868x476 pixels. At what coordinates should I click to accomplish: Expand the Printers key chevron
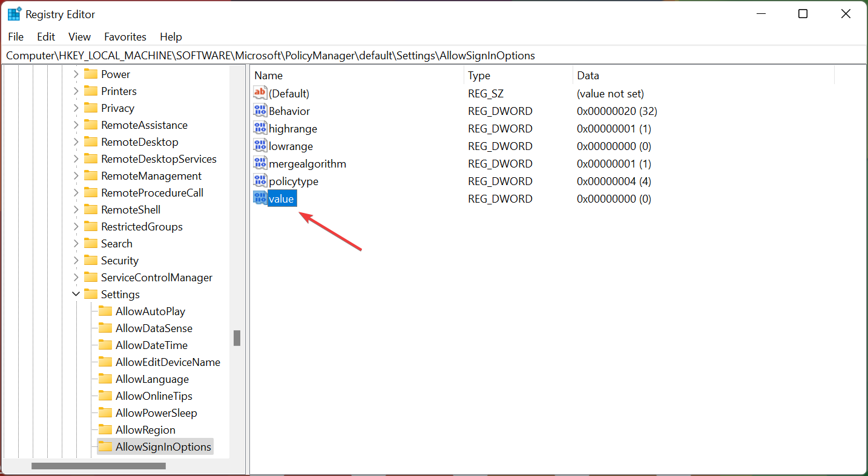76,91
